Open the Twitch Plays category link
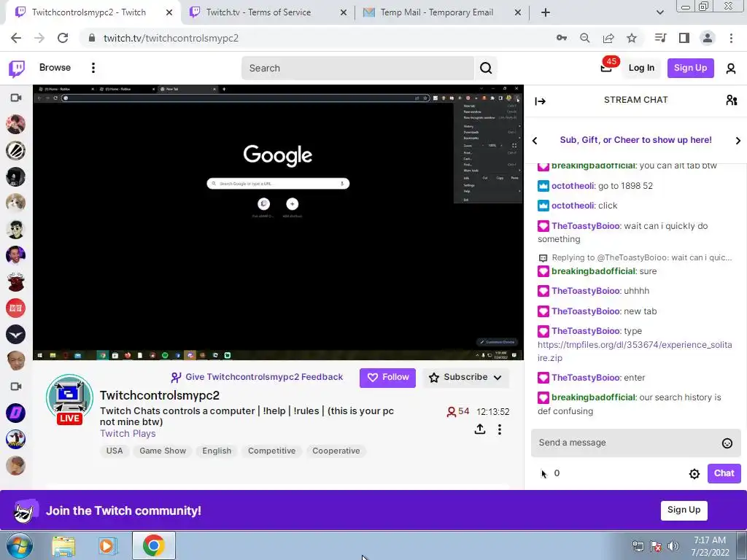The image size is (747, 560). pos(128,434)
